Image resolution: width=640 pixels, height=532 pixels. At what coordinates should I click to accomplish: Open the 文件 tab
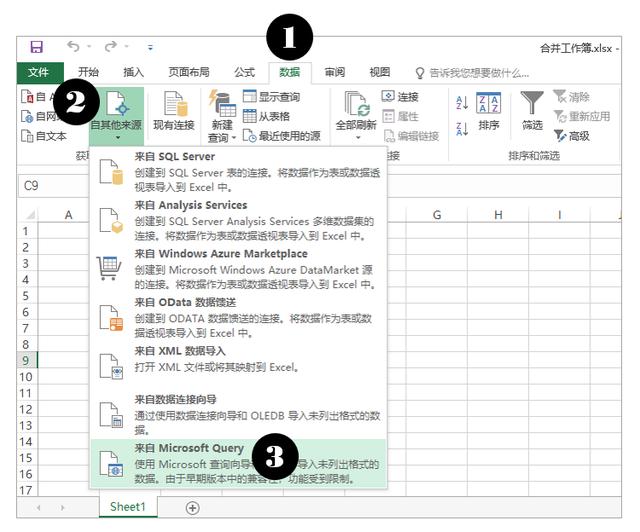click(x=39, y=73)
